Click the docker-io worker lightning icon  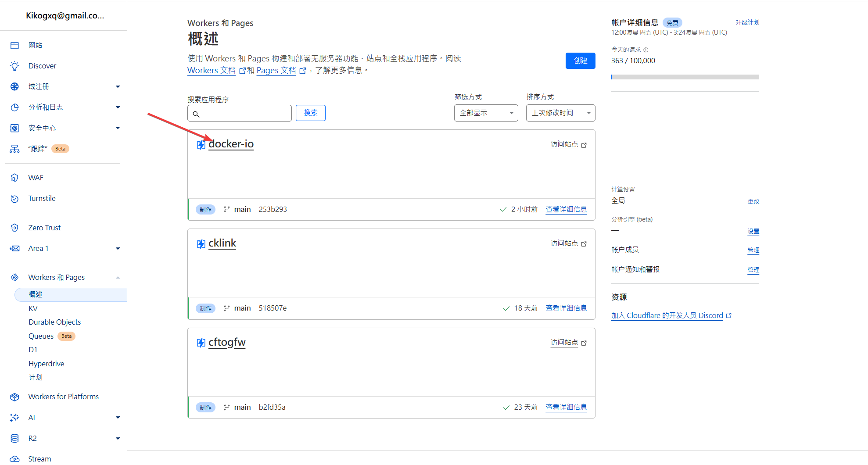[201, 145]
